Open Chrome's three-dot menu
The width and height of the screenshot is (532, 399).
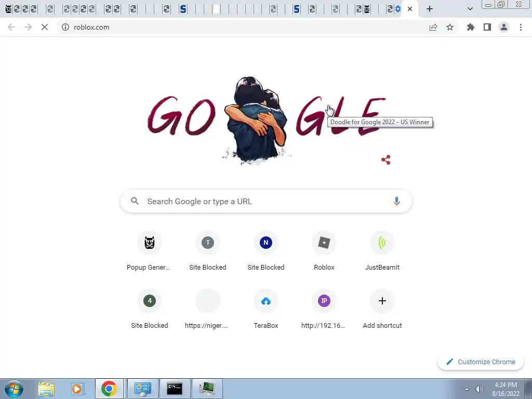pyautogui.click(x=521, y=27)
